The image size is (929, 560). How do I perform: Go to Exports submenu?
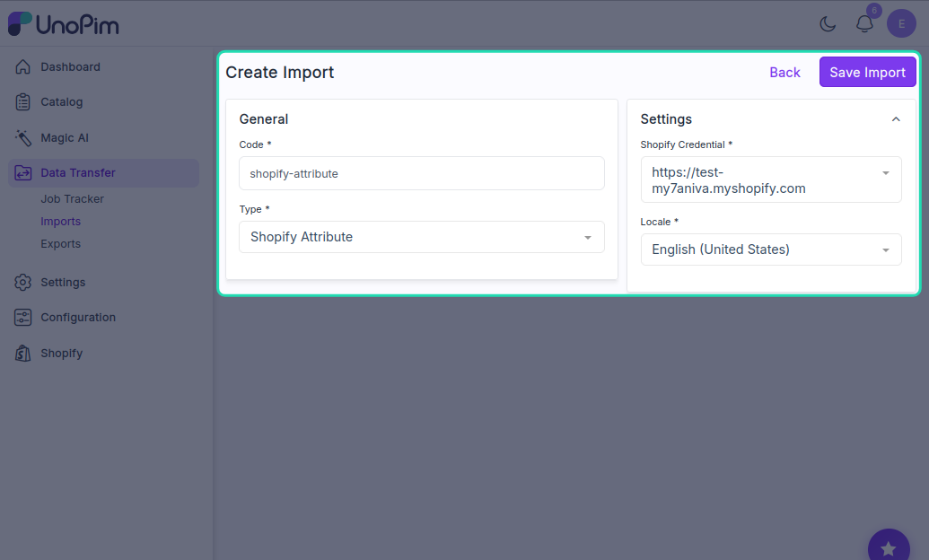(x=60, y=244)
